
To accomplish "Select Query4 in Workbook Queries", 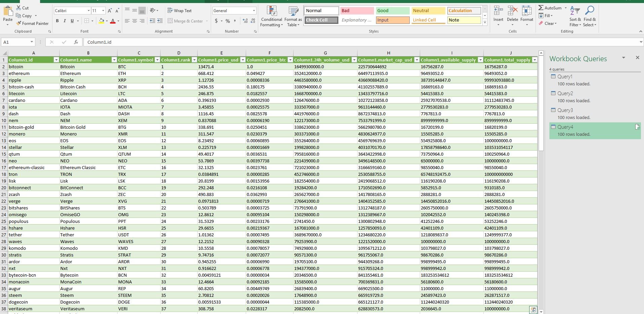I will point(595,130).
